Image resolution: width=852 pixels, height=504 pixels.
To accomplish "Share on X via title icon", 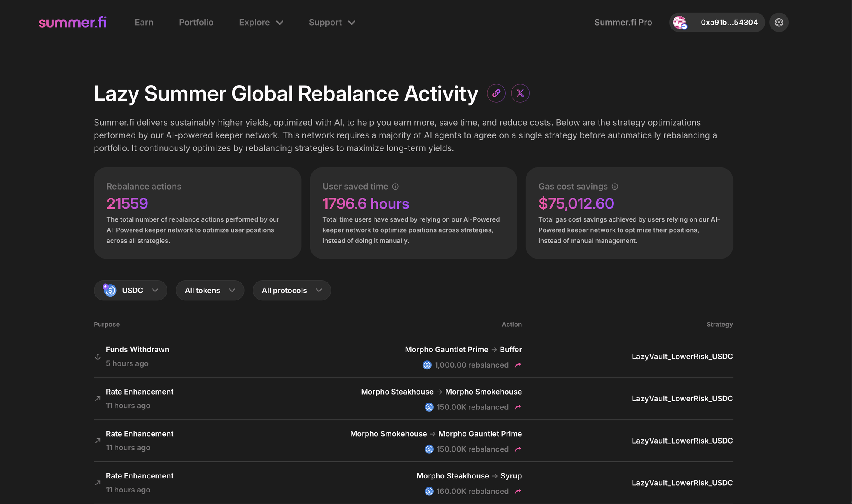I will pyautogui.click(x=520, y=93).
